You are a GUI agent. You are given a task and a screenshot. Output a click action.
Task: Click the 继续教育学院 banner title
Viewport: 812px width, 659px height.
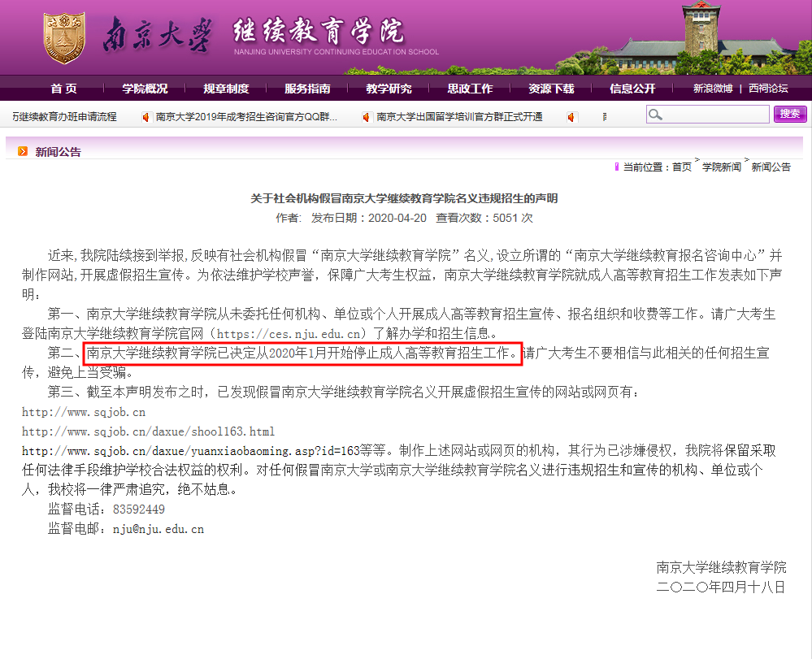point(319,31)
